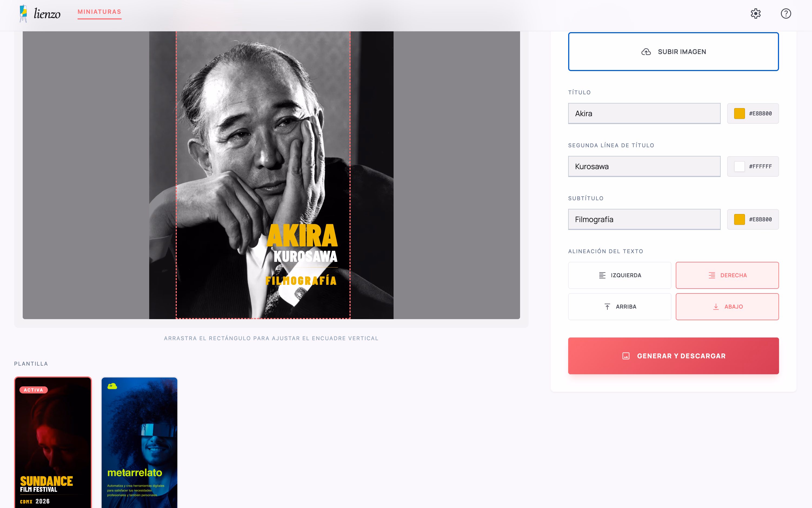Viewport: 812px width, 508px height.
Task: Edit the second title line field Kurosawa
Action: pyautogui.click(x=644, y=166)
